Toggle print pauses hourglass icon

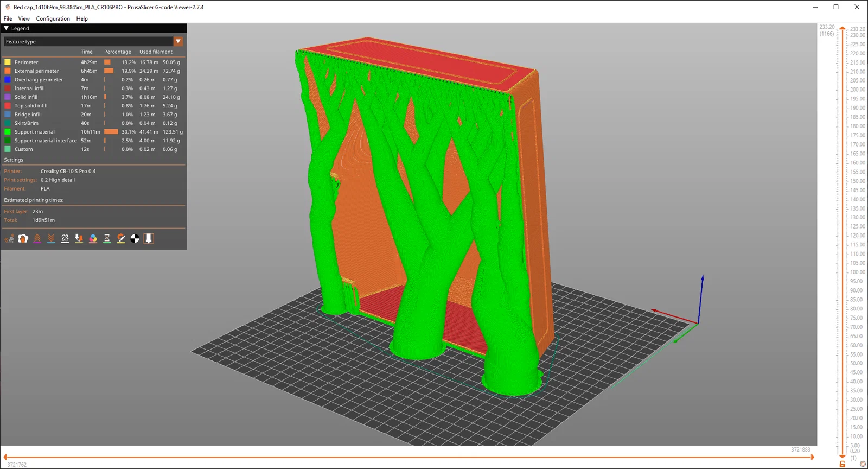coord(107,238)
